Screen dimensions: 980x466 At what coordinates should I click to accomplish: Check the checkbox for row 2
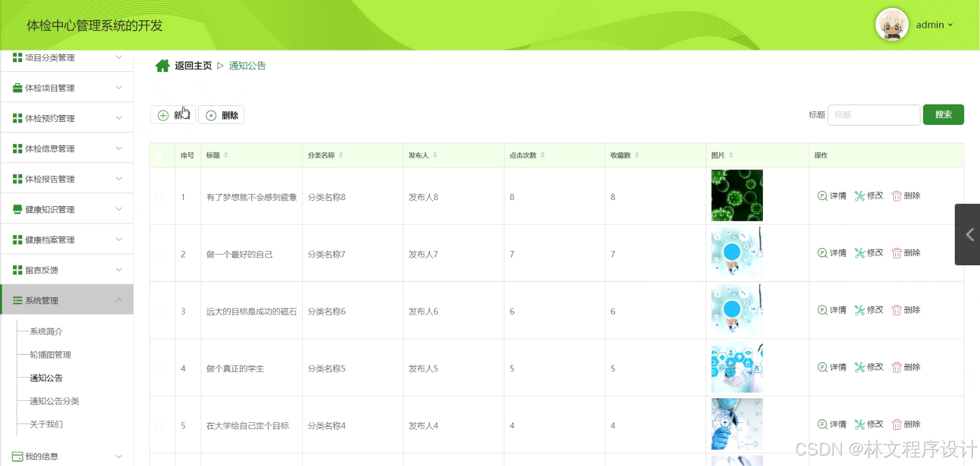click(159, 255)
